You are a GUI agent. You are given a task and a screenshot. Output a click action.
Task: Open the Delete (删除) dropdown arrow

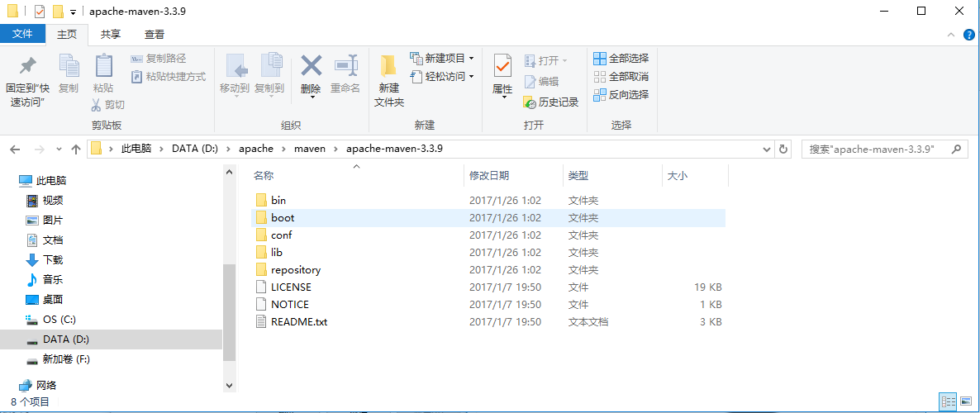[312, 96]
